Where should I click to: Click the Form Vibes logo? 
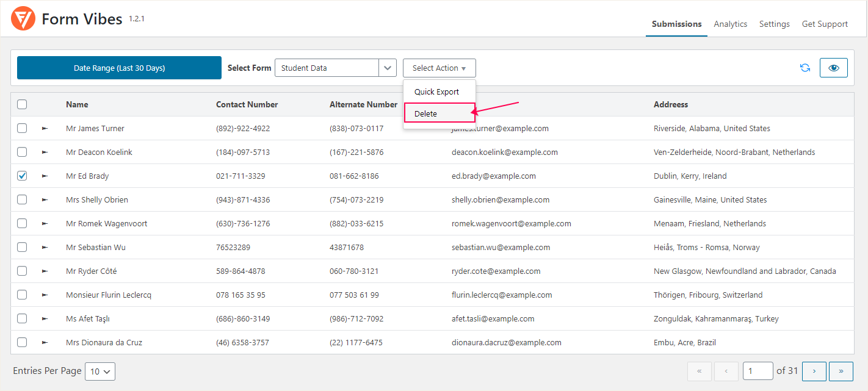[x=23, y=18]
